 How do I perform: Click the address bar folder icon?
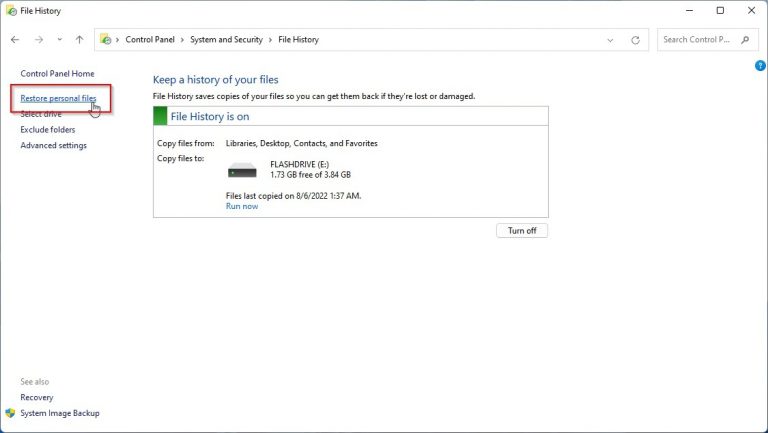tap(106, 40)
